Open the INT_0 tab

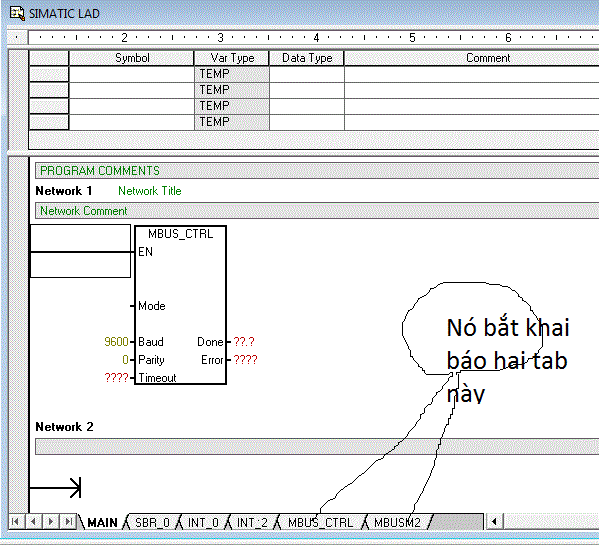pos(203,522)
